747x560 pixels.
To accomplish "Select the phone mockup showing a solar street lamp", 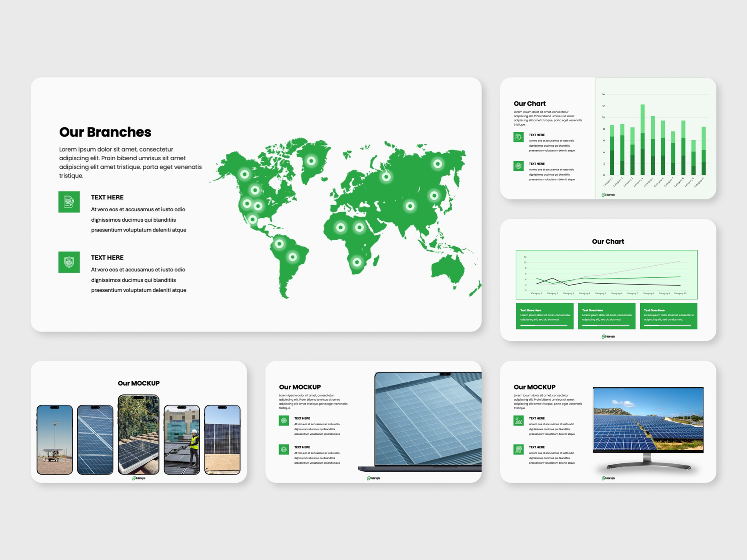I will (54, 440).
